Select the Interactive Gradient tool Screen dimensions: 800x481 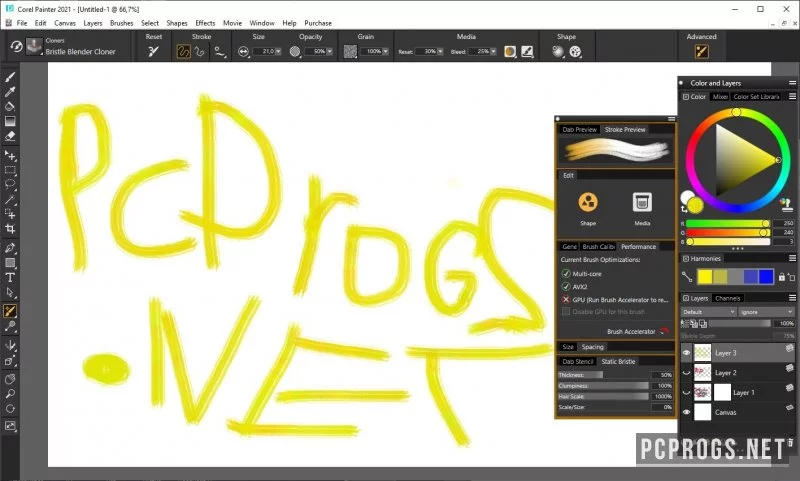click(10, 121)
